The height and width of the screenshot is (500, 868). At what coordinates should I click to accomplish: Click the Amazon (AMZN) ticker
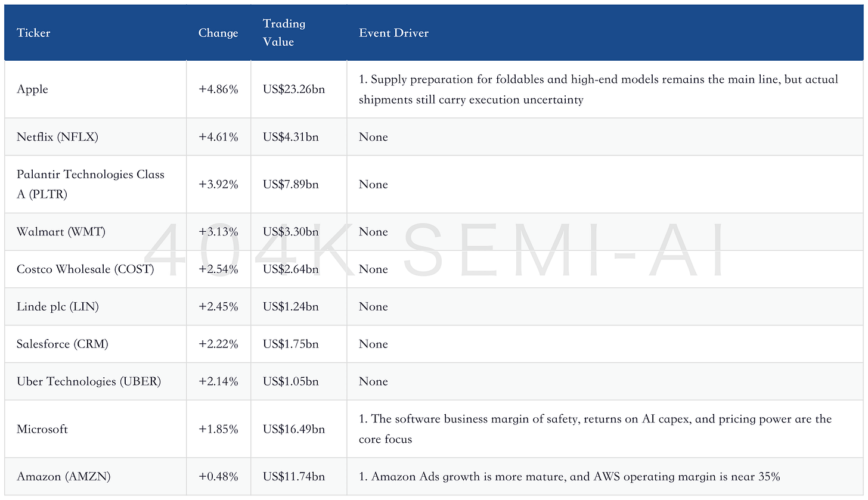click(63, 477)
